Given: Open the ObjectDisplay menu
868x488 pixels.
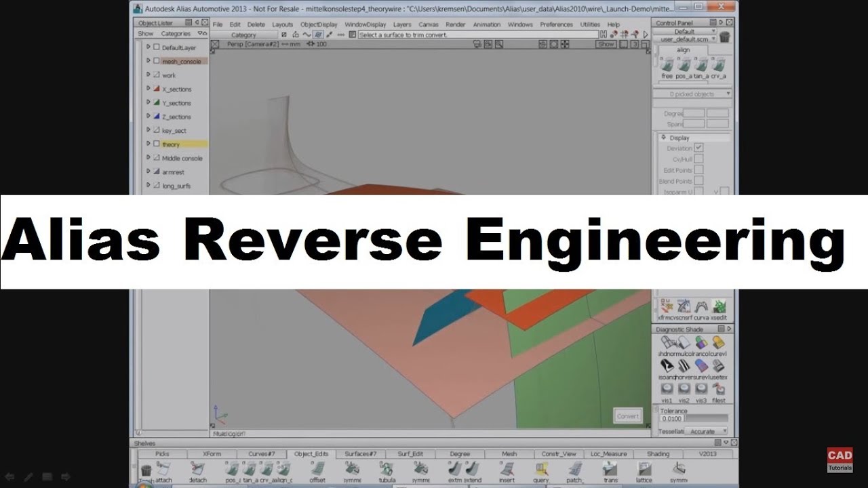Looking at the screenshot, I should coord(319,24).
